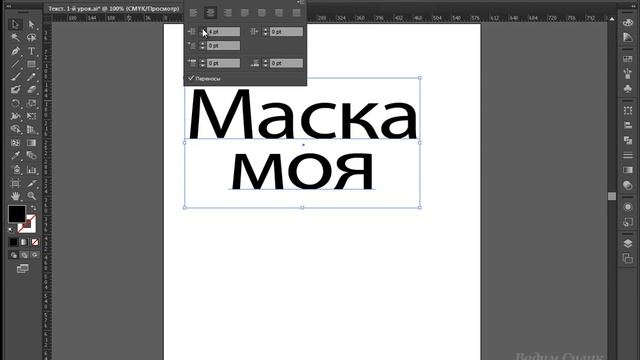This screenshot has height=360, width=640.
Task: Pick the Zoom magnifier tool
Action: [x=31, y=196]
